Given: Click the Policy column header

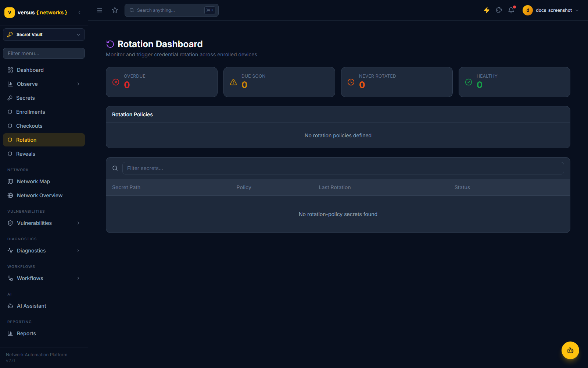Looking at the screenshot, I should point(244,187).
